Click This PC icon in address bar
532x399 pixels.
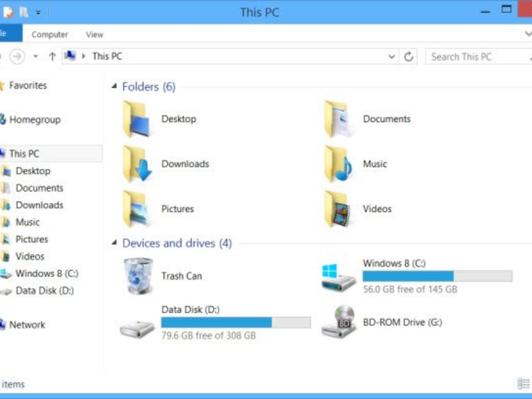coord(70,56)
